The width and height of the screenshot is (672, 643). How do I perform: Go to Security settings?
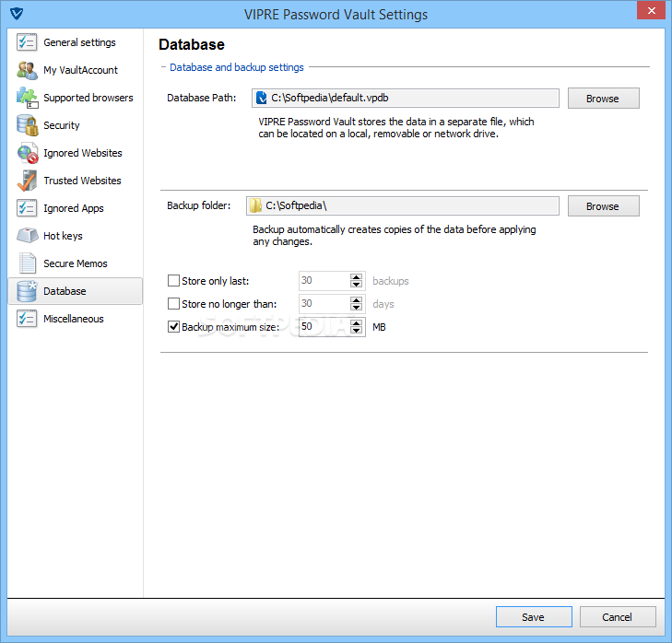[75, 125]
